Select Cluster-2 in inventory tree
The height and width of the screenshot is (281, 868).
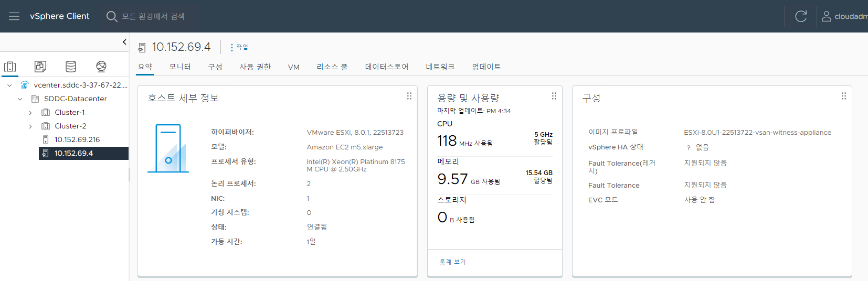[70, 126]
